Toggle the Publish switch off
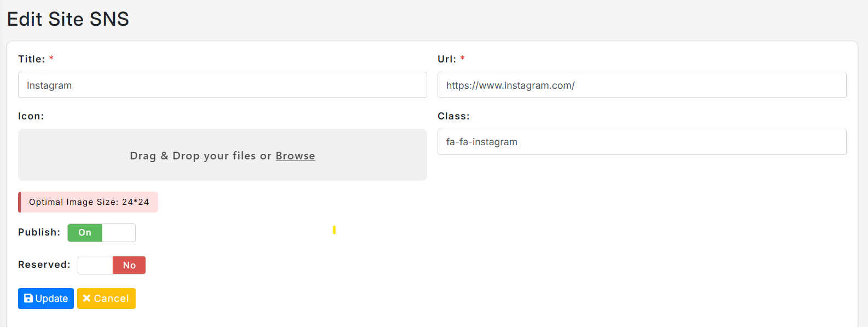868x327 pixels. click(x=101, y=233)
